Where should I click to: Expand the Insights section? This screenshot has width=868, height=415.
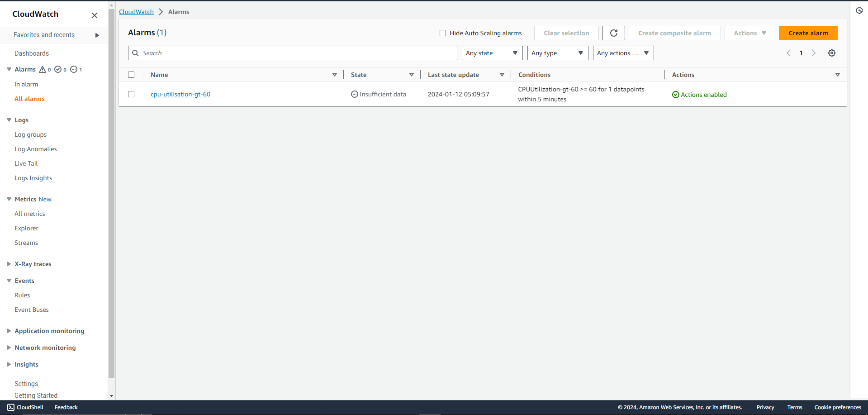(x=9, y=364)
